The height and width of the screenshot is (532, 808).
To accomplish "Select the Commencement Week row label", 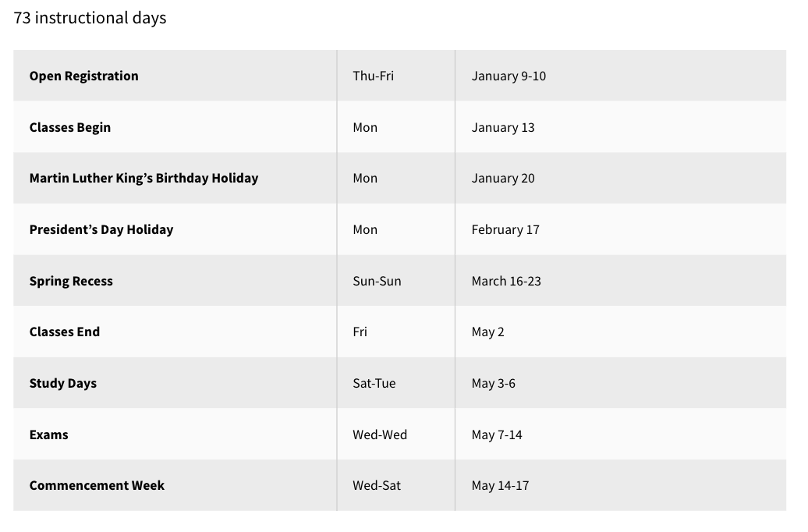I will [97, 485].
